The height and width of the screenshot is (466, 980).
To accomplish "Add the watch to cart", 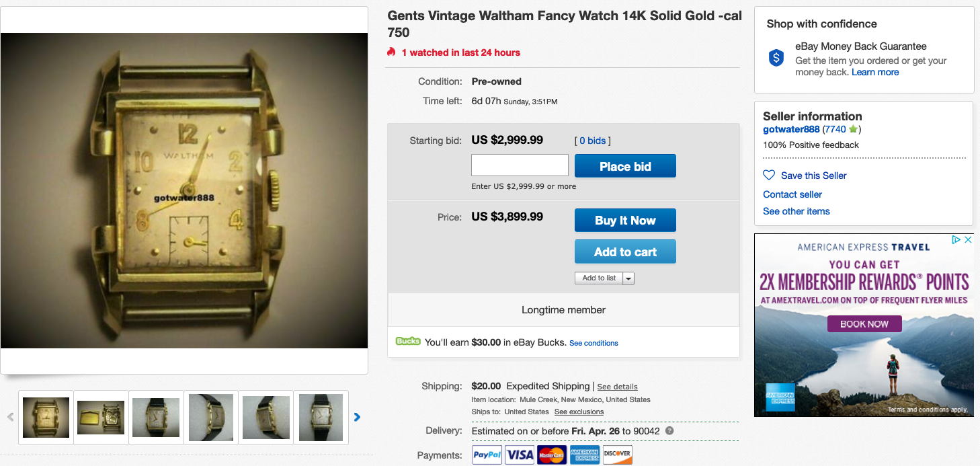I will click(x=625, y=252).
